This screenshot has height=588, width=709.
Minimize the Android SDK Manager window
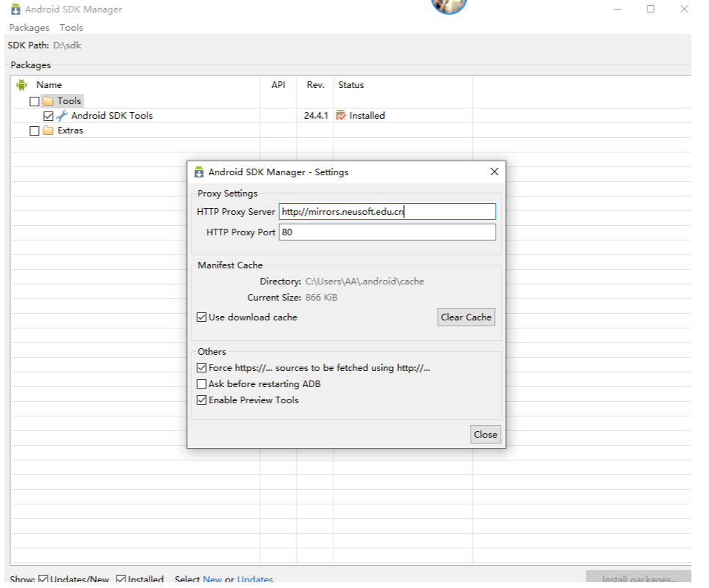pyautogui.click(x=617, y=9)
